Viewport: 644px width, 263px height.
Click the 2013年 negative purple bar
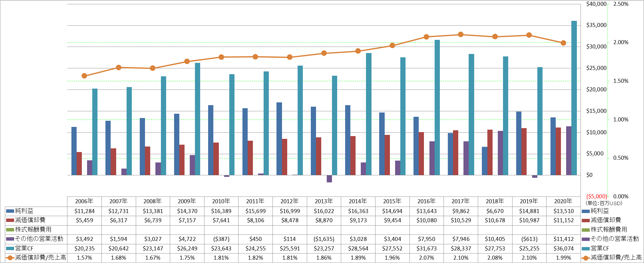pyautogui.click(x=329, y=179)
